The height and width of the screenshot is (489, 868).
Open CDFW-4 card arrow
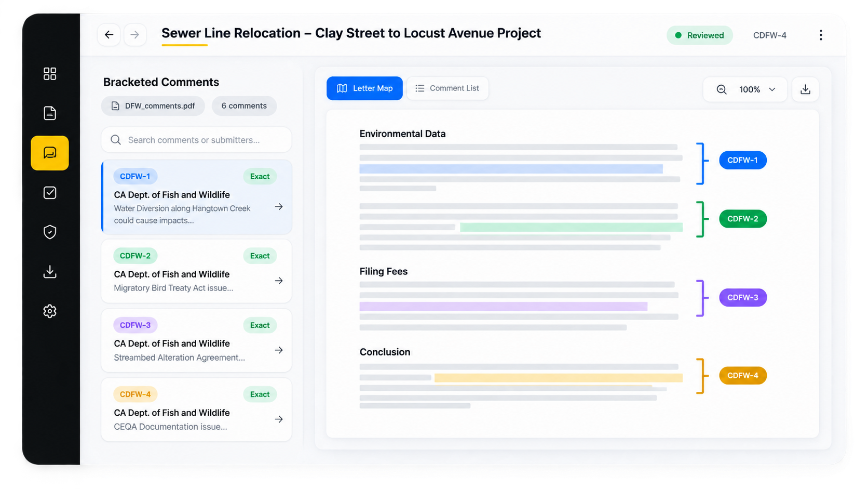coord(279,419)
